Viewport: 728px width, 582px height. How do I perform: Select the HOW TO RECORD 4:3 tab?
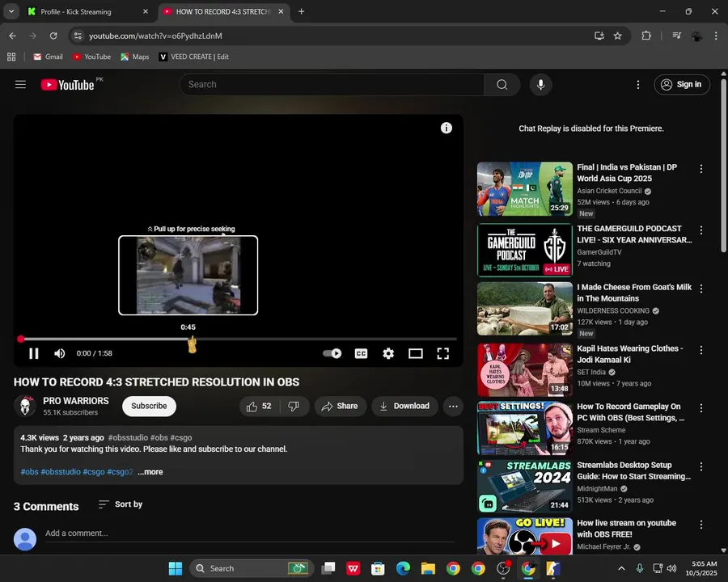click(x=224, y=11)
